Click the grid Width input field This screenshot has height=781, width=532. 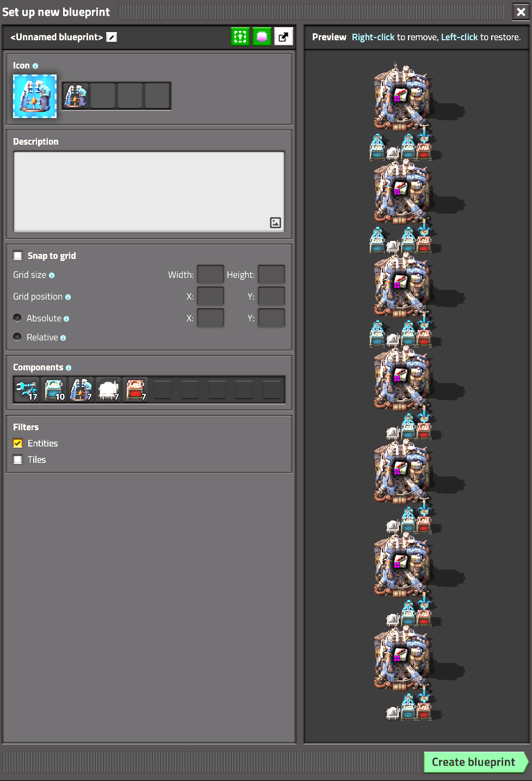coord(211,275)
